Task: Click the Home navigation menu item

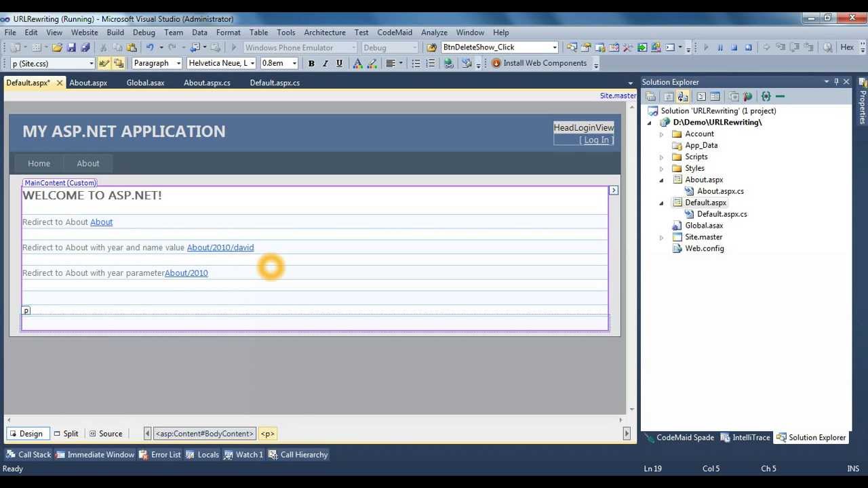Action: [39, 163]
